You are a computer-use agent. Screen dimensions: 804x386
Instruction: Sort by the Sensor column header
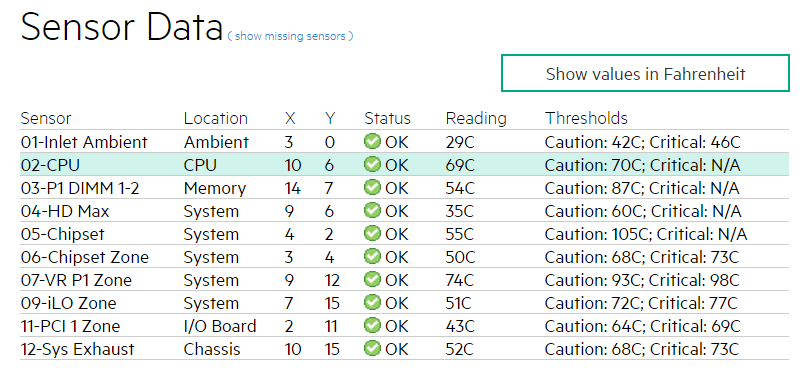(x=46, y=118)
